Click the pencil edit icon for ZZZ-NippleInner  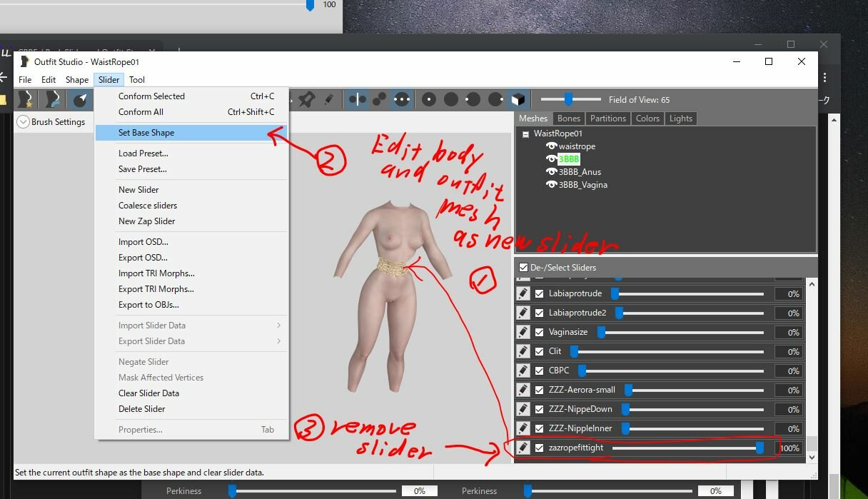[523, 428]
